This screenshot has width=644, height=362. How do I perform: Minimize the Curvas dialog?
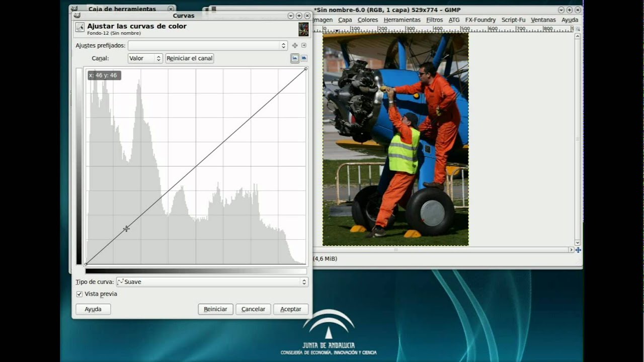point(291,16)
